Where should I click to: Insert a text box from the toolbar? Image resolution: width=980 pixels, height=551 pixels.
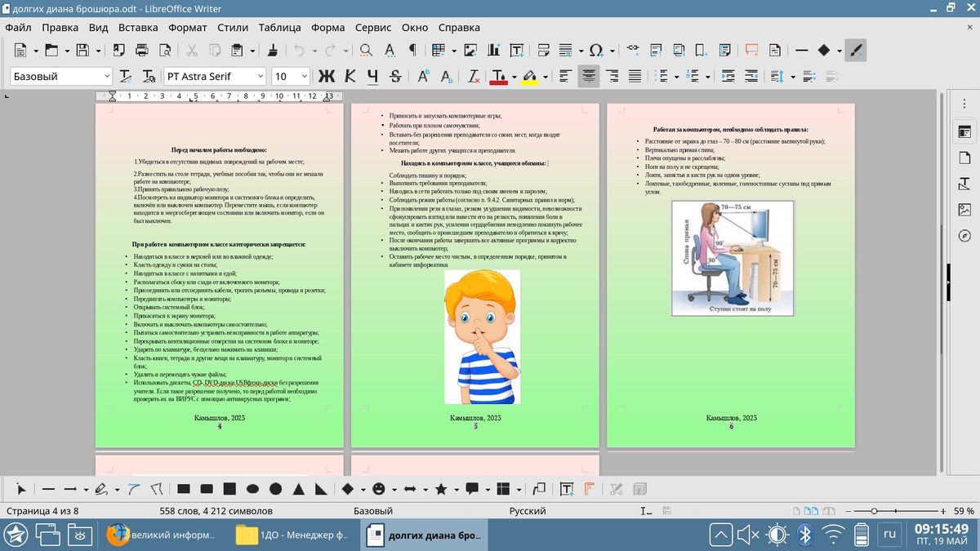tap(516, 51)
